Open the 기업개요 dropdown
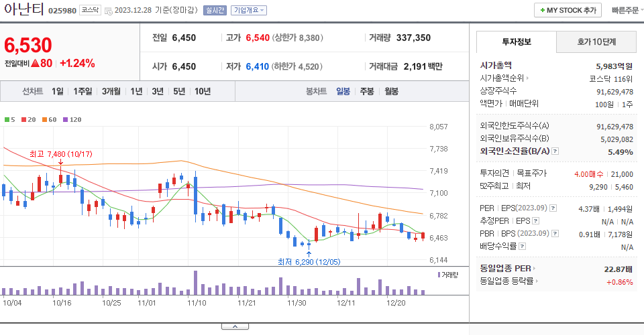Viewport: 644px width, 335px height. point(249,10)
